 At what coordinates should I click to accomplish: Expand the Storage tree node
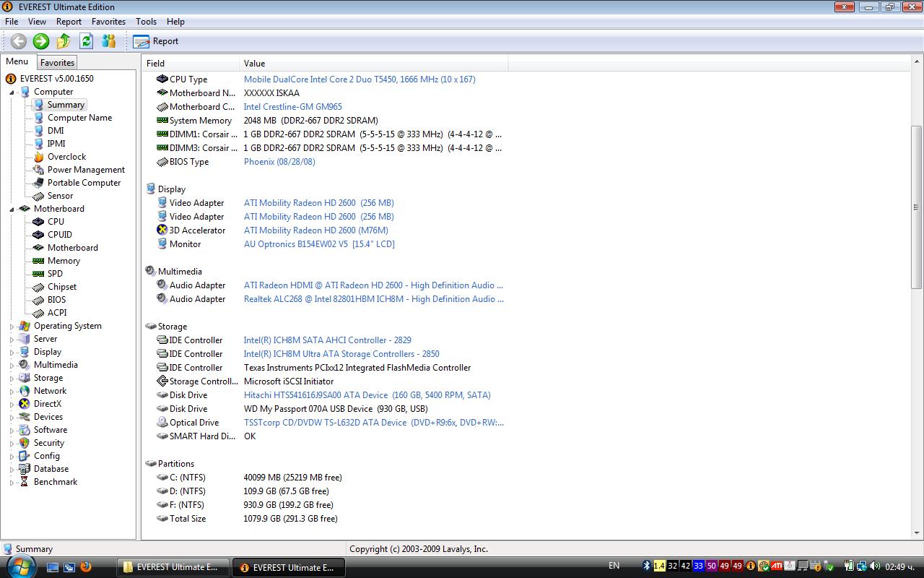tap(12, 379)
